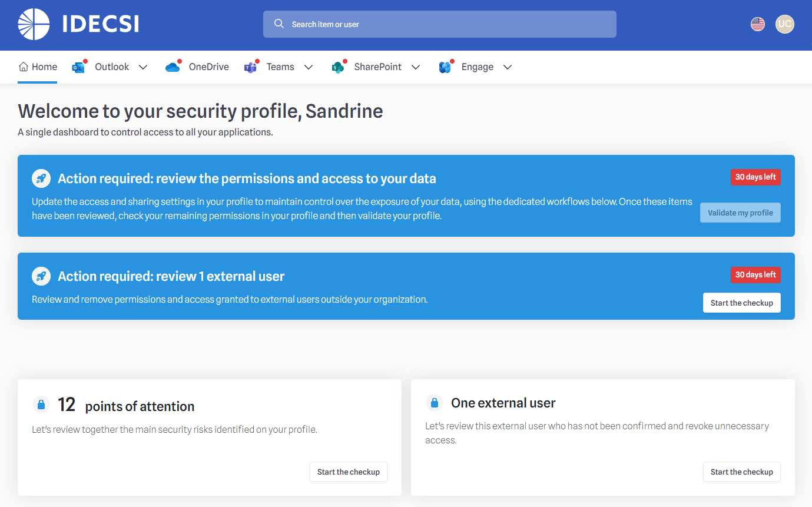Click the OneDrive cloud icon
This screenshot has width=812, height=507.
click(173, 67)
